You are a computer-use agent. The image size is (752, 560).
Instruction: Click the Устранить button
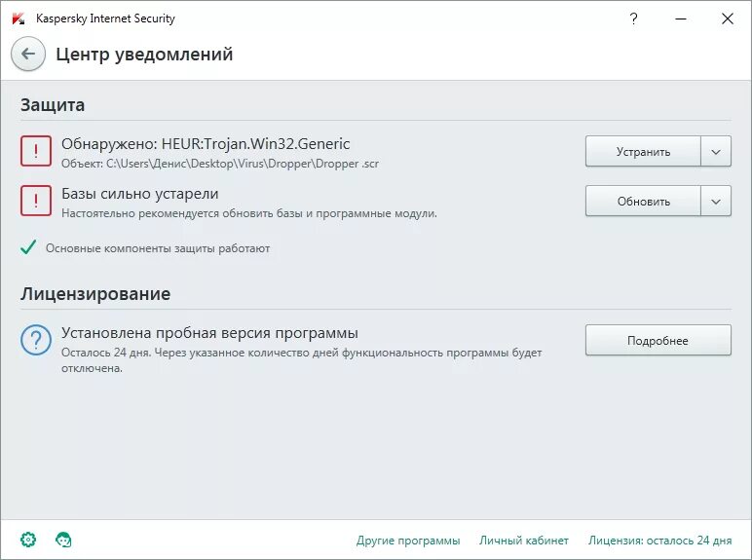[643, 152]
